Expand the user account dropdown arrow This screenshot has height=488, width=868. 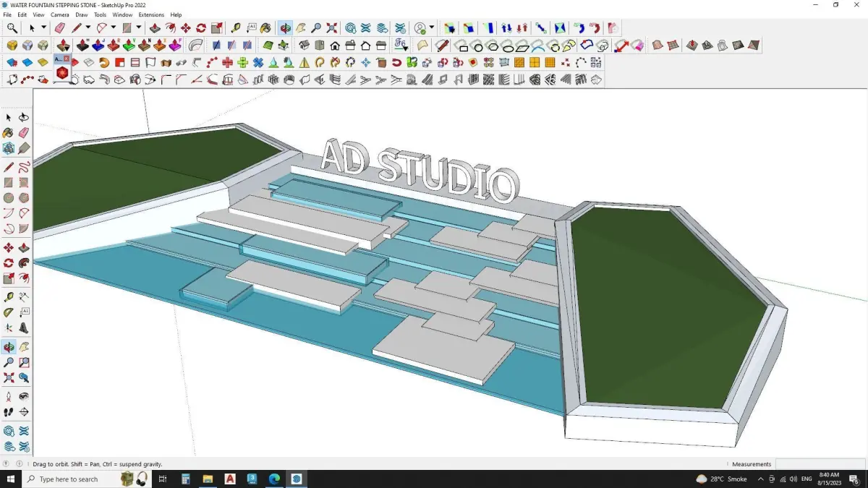(x=432, y=27)
